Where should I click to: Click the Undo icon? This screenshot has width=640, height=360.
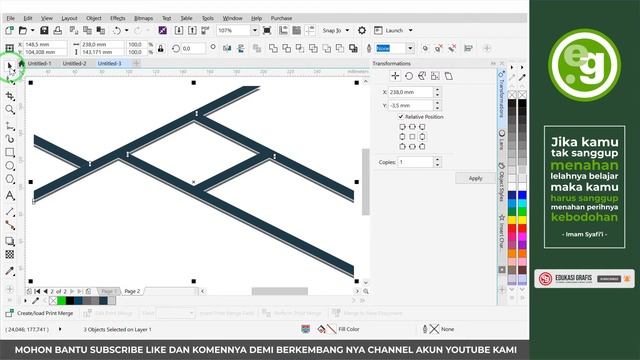(117, 30)
